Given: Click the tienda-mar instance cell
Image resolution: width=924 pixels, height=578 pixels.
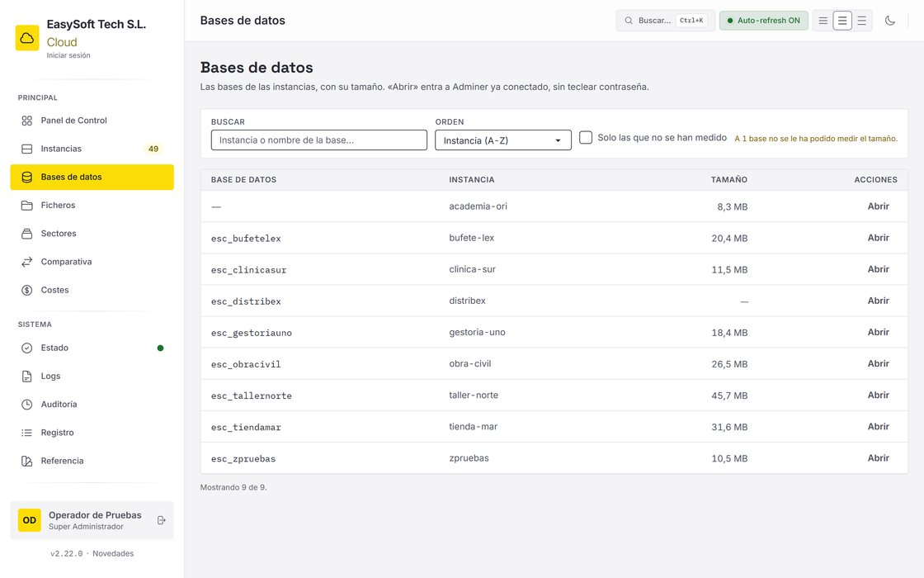Looking at the screenshot, I should pos(474,426).
